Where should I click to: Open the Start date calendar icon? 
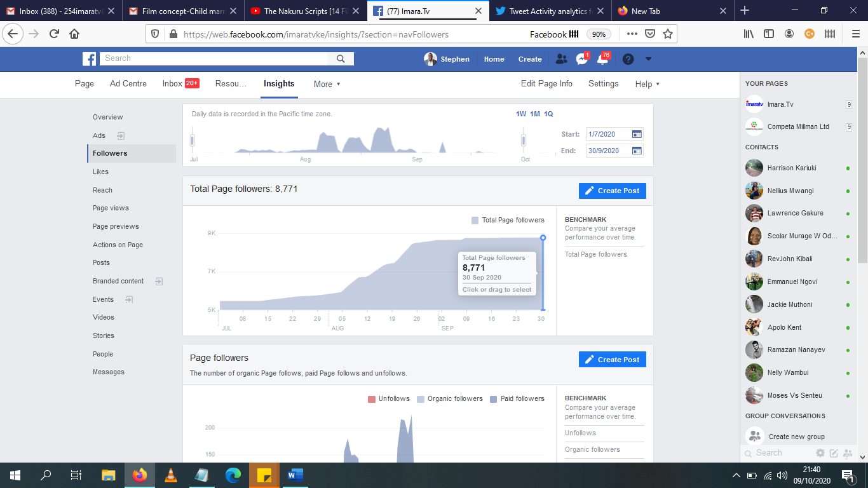[x=637, y=134]
